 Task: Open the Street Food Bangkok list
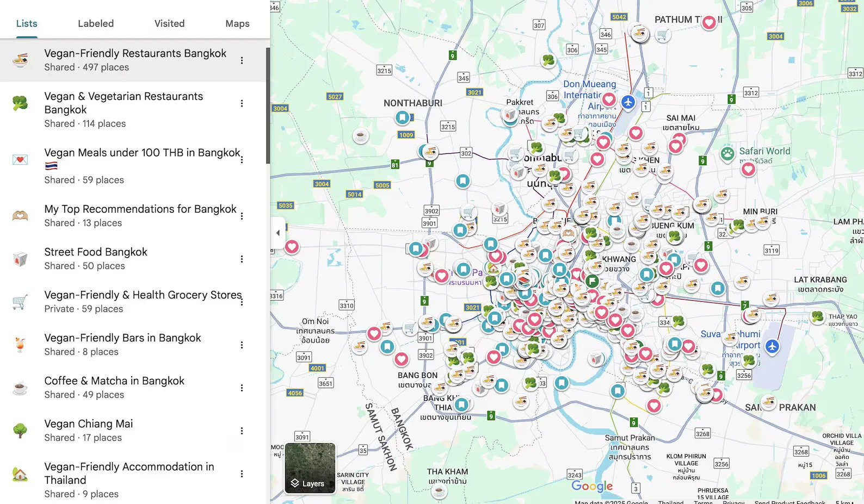tap(133, 259)
